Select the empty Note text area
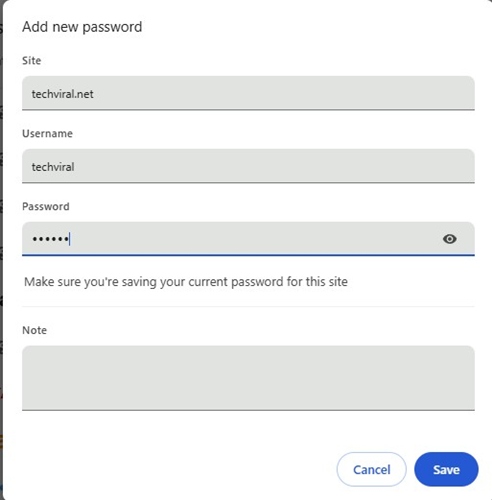This screenshot has width=492, height=500. [248, 378]
